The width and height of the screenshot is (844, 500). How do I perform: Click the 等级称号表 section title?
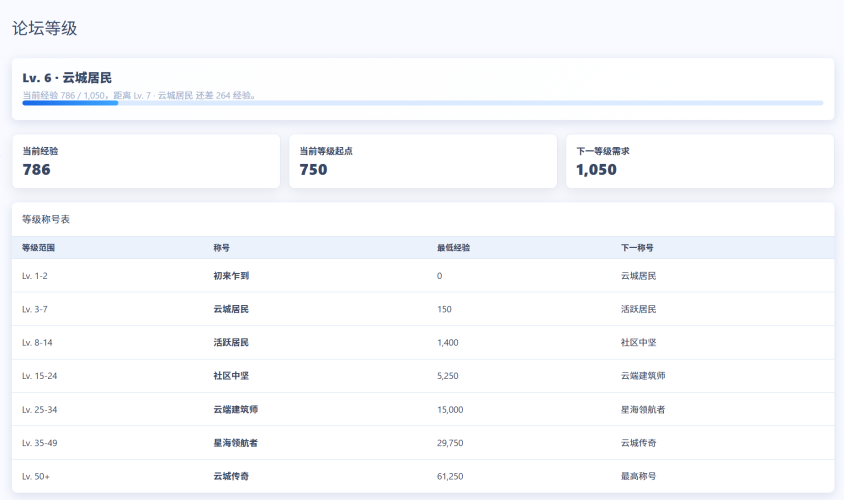coord(46,220)
